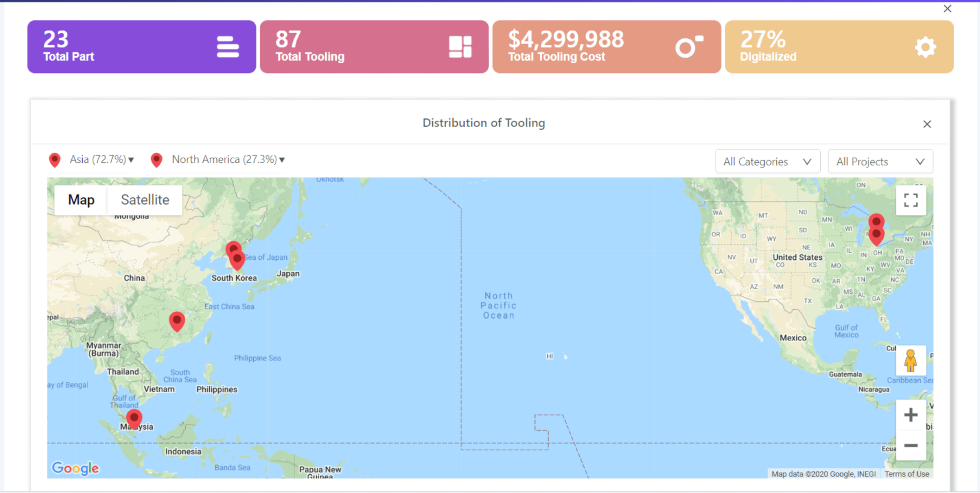Click the North America legend pin icon
Viewport: 980px width, 493px height.
(157, 160)
